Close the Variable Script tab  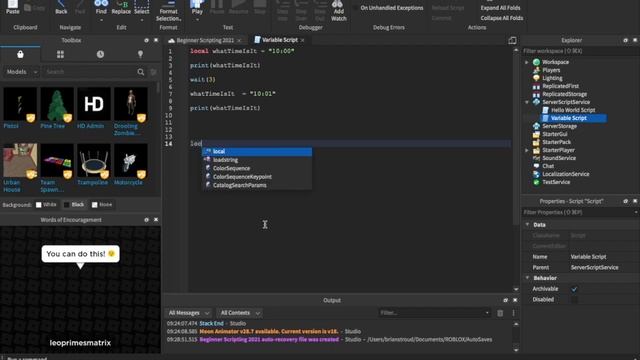(302, 40)
